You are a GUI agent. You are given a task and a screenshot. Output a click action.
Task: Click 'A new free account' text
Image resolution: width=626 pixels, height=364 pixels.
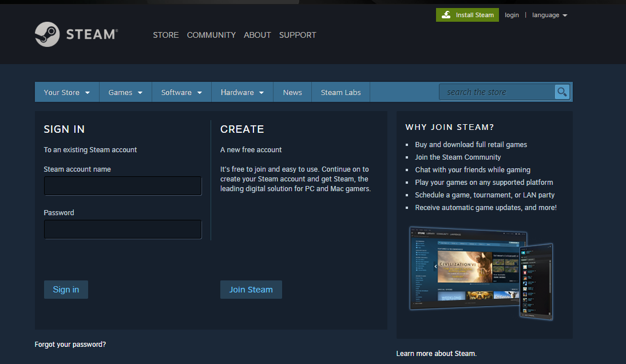coord(251,150)
